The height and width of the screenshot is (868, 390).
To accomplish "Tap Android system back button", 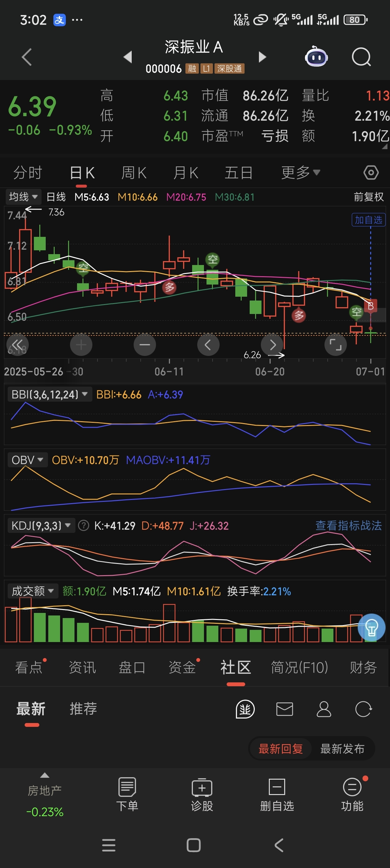I will (x=279, y=845).
